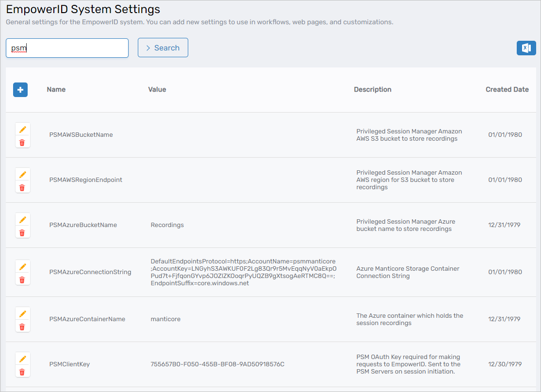Open edit for PSMAzureConnectionString
The height and width of the screenshot is (392, 541).
pyautogui.click(x=22, y=267)
